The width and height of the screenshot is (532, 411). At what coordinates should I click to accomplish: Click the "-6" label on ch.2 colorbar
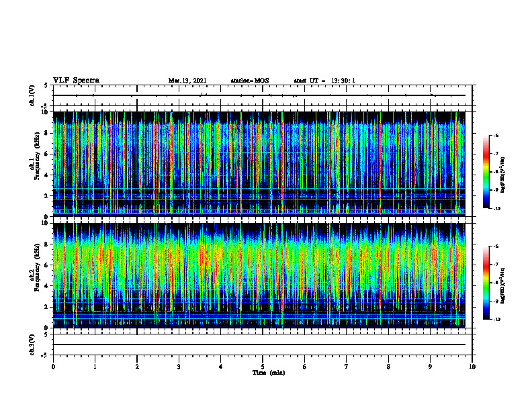pyautogui.click(x=496, y=246)
